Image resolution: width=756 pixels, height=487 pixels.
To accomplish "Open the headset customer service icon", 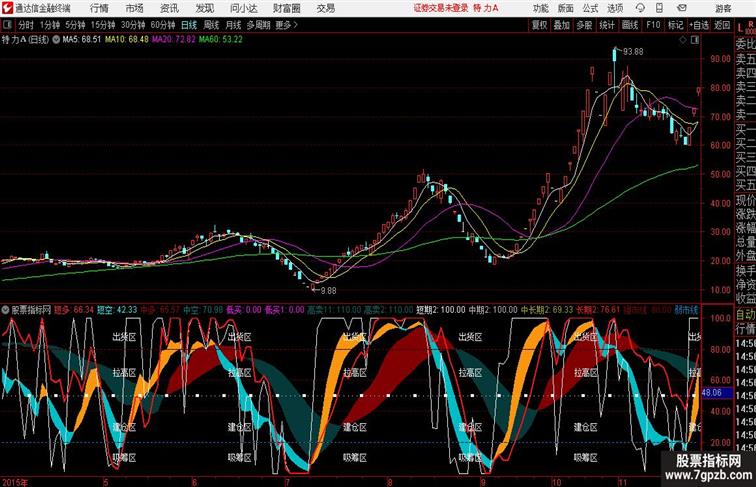I will tap(640, 8).
